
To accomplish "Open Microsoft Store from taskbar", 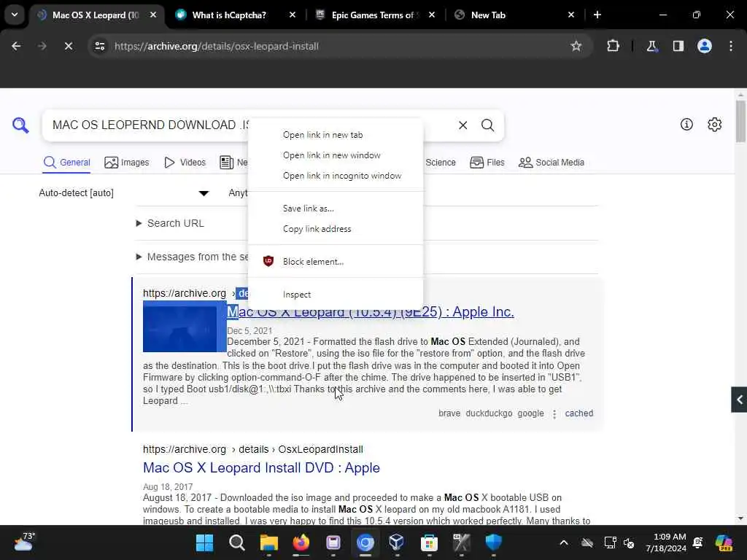I will [429, 542].
